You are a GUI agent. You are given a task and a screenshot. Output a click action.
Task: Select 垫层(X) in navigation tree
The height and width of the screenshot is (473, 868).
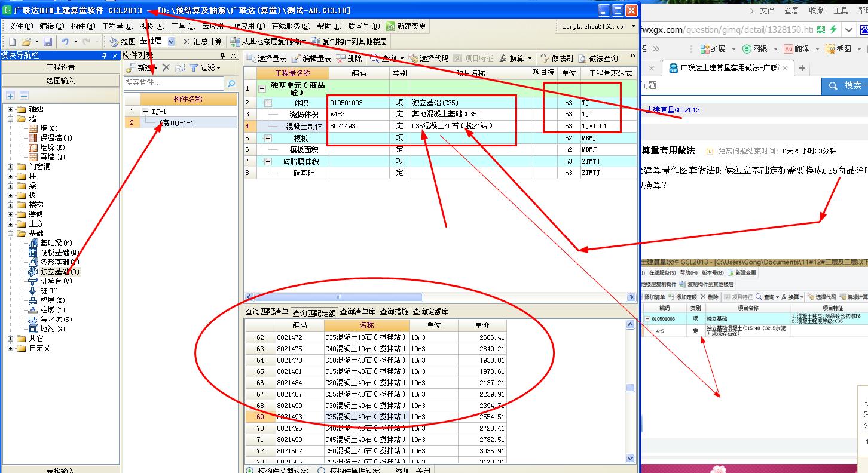tap(47, 300)
